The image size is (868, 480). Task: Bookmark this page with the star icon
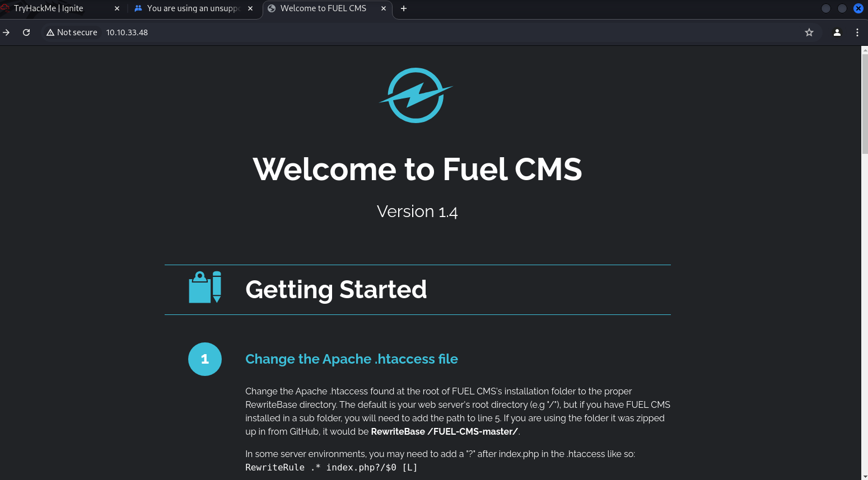tap(809, 32)
